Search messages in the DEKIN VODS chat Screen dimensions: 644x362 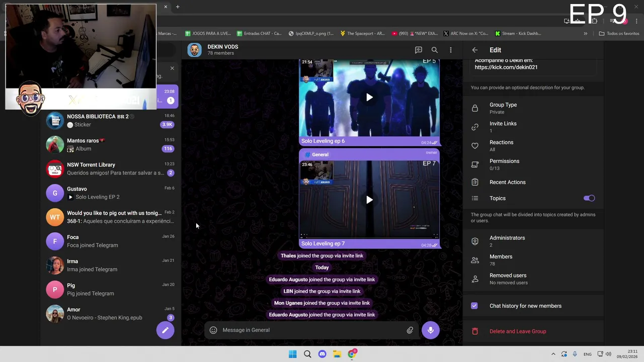(435, 50)
